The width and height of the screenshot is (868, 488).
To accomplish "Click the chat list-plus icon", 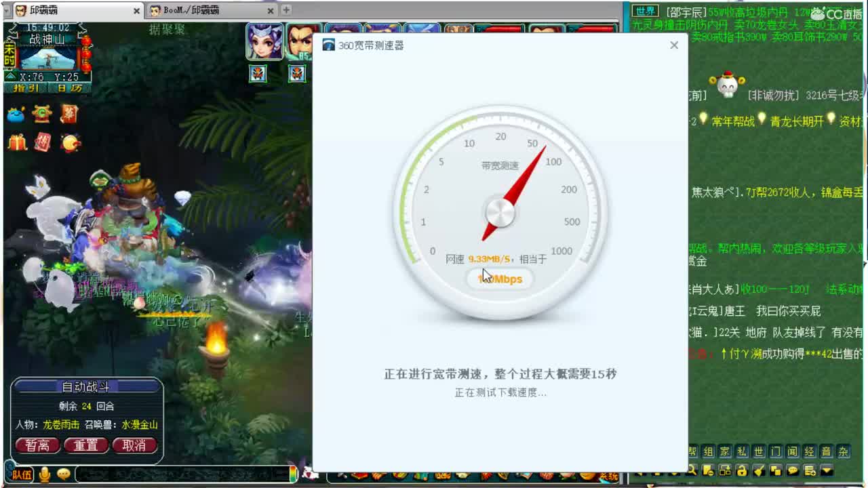I will tap(810, 470).
